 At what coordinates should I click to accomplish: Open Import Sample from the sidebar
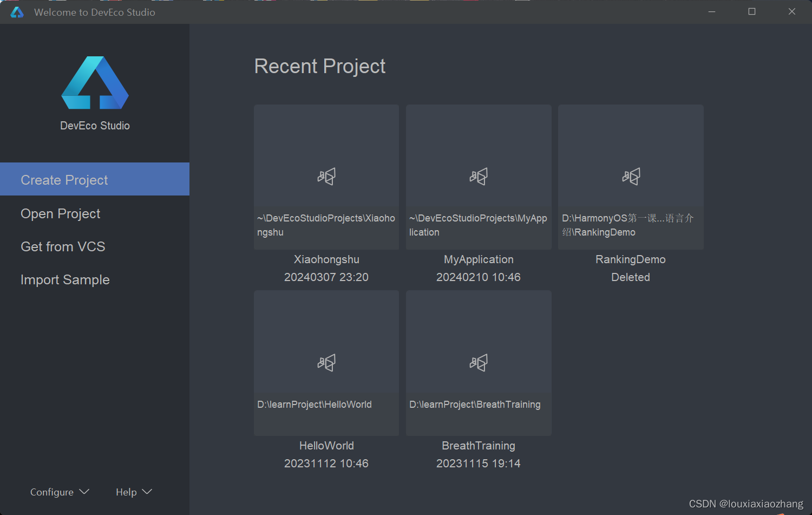[x=95, y=279]
